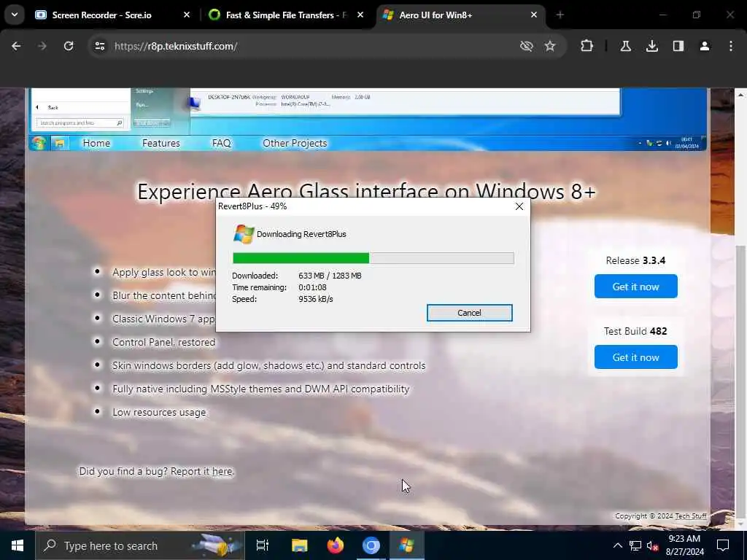The width and height of the screenshot is (747, 560).
Task: Select the Aero UI for Win8+ tab
Action: click(x=461, y=15)
